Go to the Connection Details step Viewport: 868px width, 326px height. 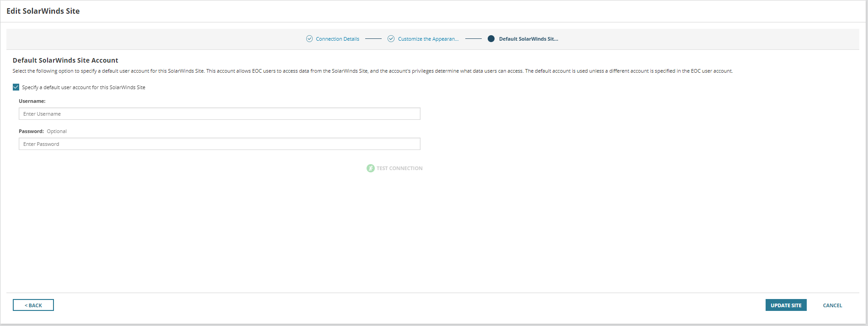coord(337,39)
